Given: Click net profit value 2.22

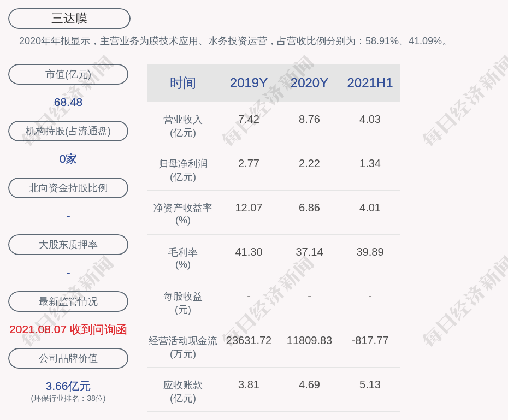Looking at the screenshot, I should click(309, 163).
